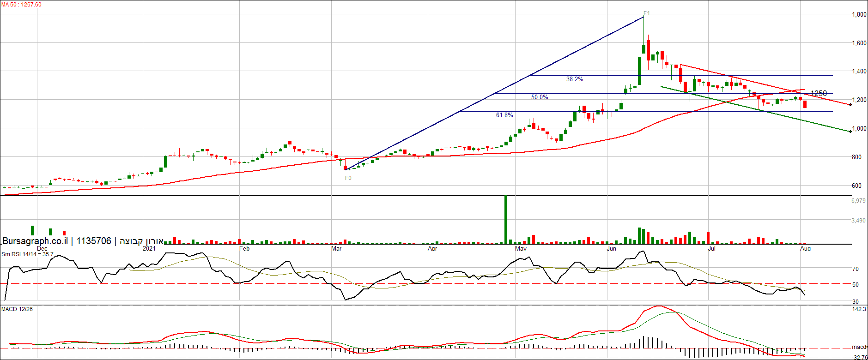
Task: Click the 6,979 volume axis label
Action: pyautogui.click(x=858, y=201)
